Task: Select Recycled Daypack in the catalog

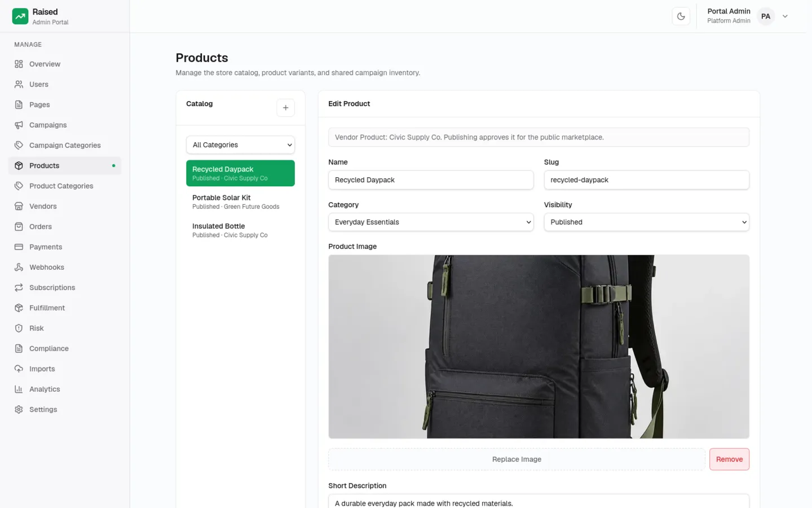Action: (240, 173)
